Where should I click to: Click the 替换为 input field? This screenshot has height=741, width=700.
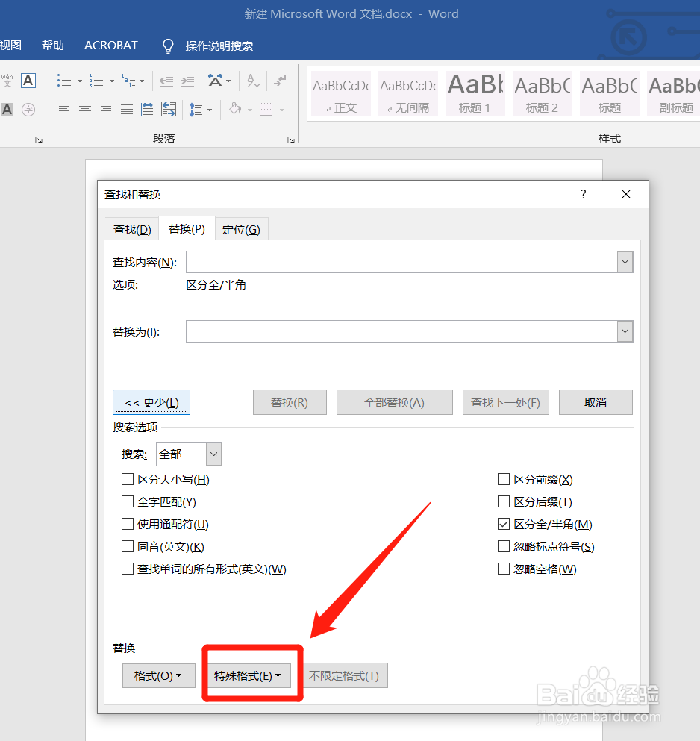click(x=403, y=331)
